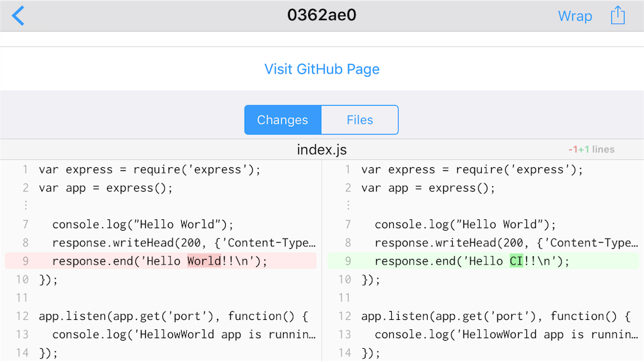Tap the commit title 0362ae0
The image size is (644, 362).
click(322, 15)
